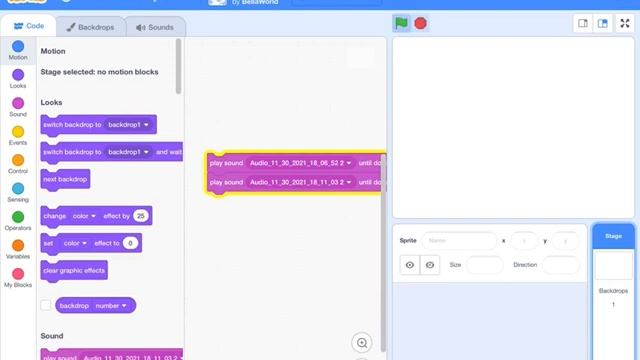
Task: Select the Sound category circle
Action: [x=18, y=103]
